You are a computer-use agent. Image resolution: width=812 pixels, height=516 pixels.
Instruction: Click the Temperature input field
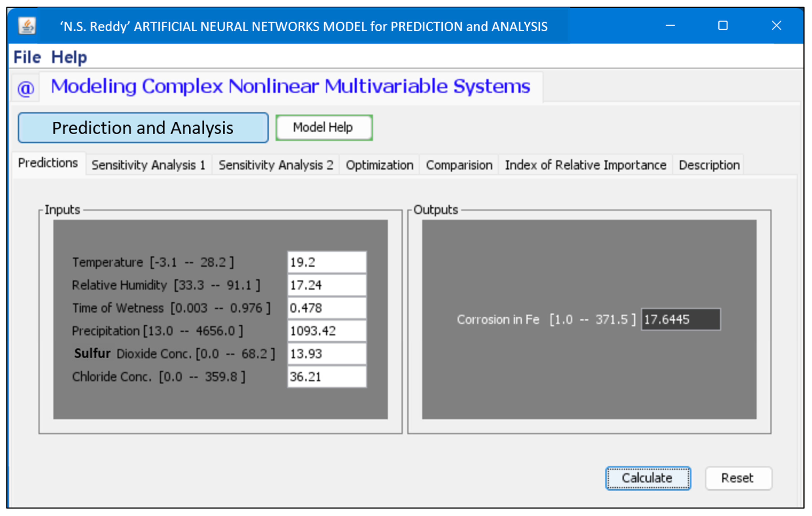coord(326,262)
